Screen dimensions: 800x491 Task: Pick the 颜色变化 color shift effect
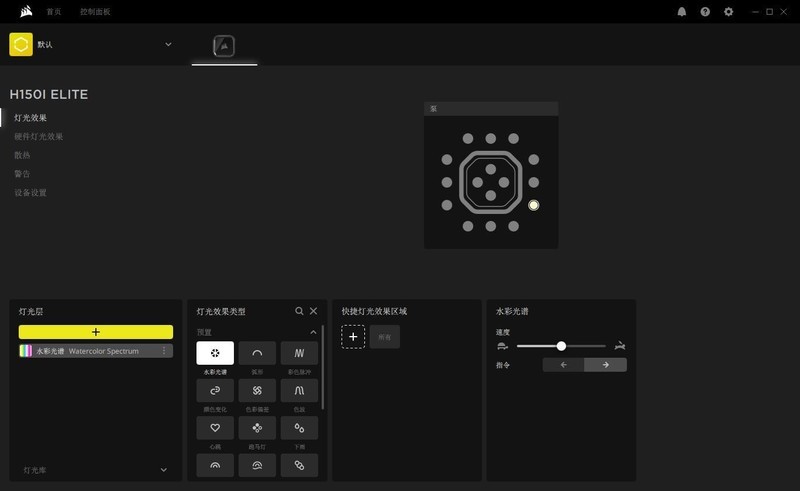click(x=215, y=390)
